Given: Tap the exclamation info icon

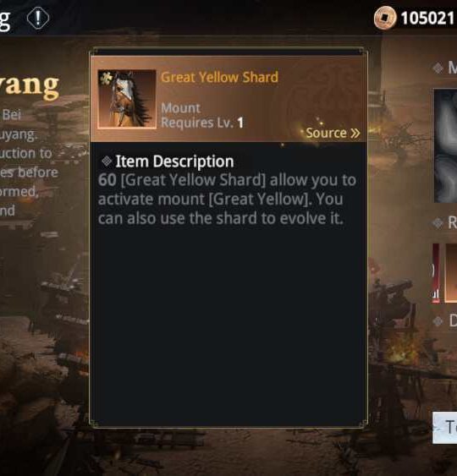Looking at the screenshot, I should coord(38,18).
